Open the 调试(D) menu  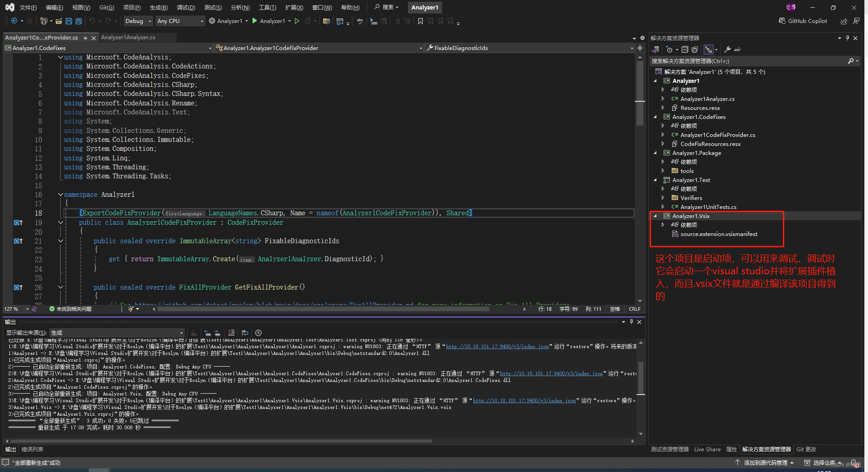point(186,7)
